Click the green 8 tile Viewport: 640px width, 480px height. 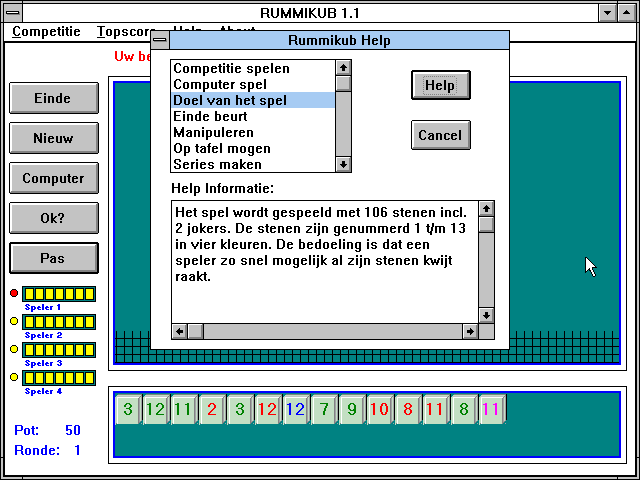[464, 409]
